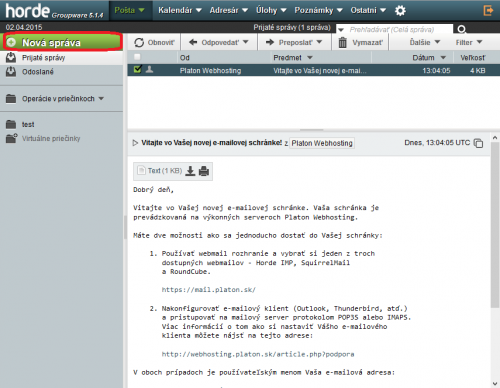The image size is (500, 388).
Task: Click the Obnoviť refresh icon
Action: 139,42
